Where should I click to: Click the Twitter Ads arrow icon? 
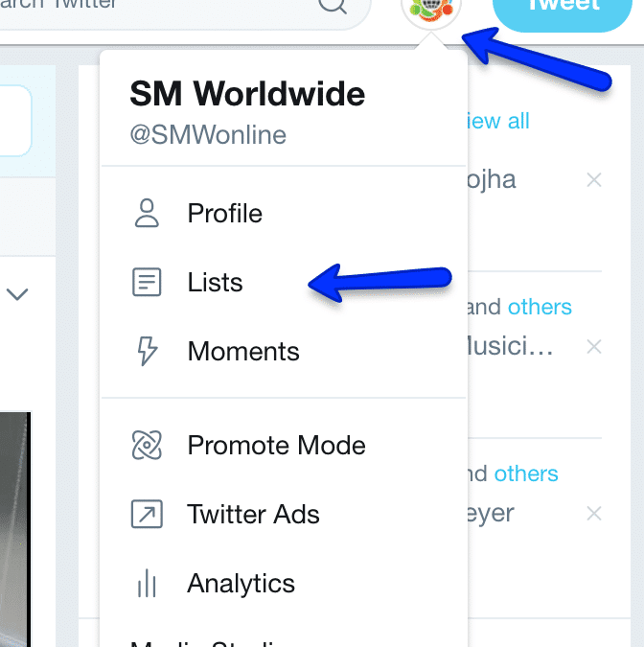[x=147, y=514]
